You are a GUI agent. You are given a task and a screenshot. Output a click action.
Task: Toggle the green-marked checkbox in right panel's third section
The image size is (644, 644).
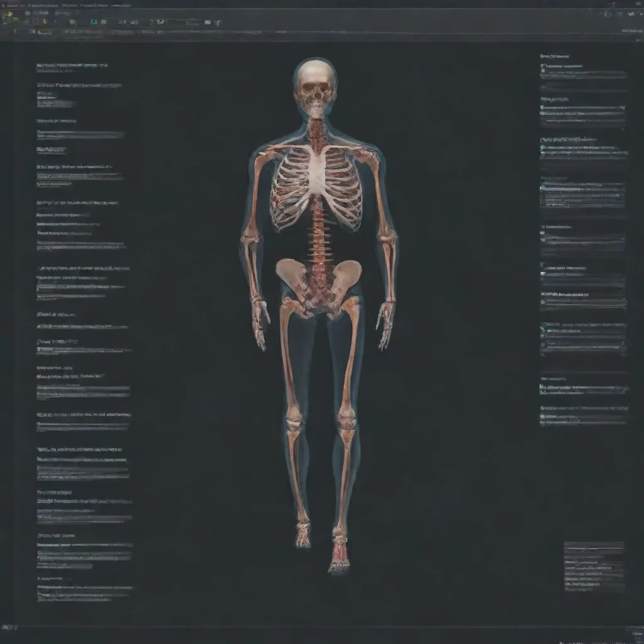pos(542,147)
